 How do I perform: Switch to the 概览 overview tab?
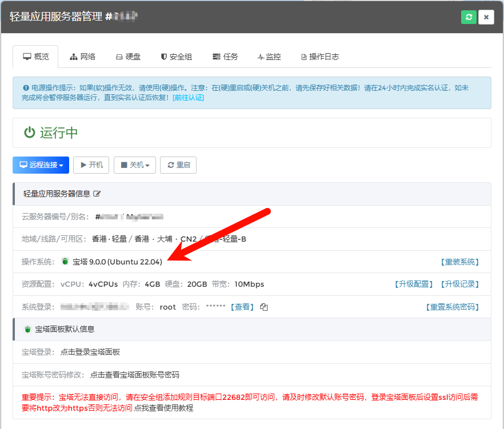(35, 57)
